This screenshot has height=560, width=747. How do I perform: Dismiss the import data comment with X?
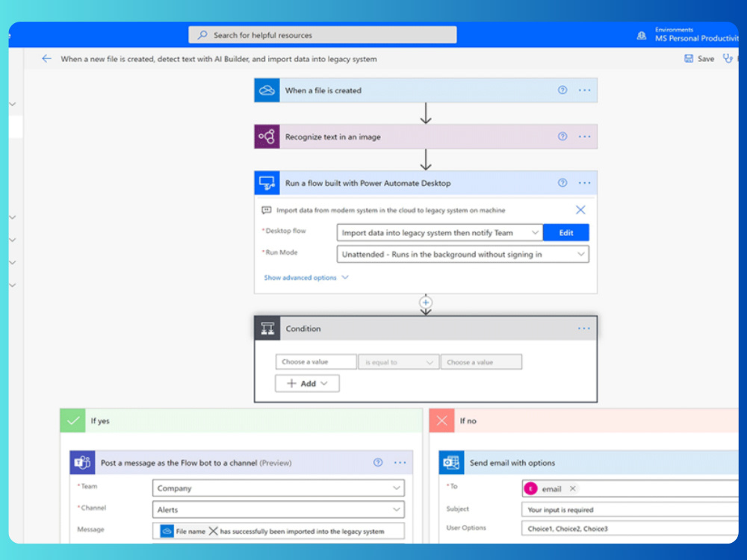pyautogui.click(x=580, y=210)
